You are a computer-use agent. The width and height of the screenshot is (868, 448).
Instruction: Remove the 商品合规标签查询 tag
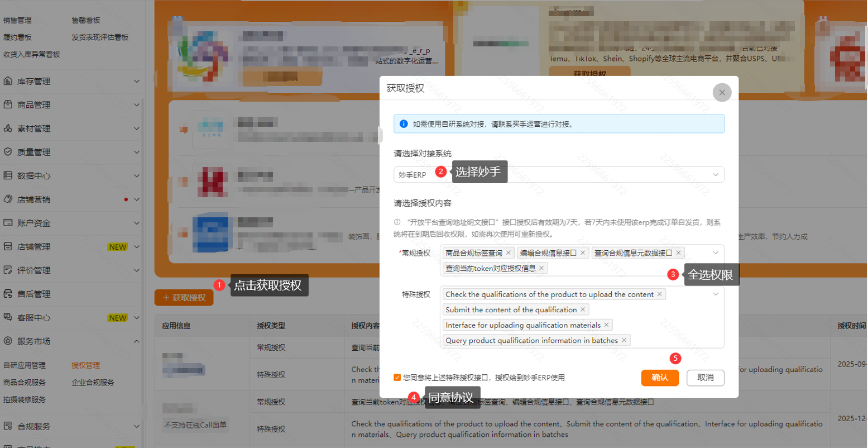[x=508, y=253]
